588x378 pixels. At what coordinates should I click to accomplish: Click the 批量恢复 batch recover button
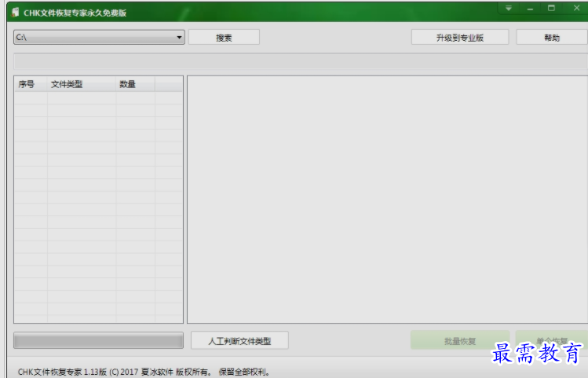pyautogui.click(x=460, y=340)
